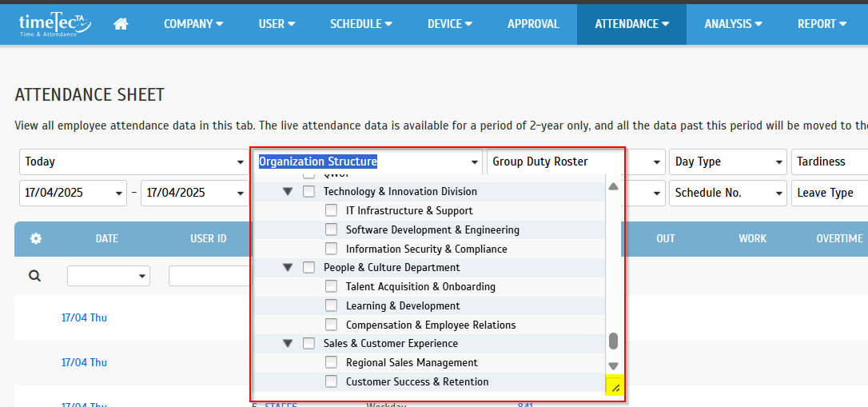Viewport: 868px width, 407px height.
Task: Click the first 17/04 Thu date link
Action: [x=84, y=317]
